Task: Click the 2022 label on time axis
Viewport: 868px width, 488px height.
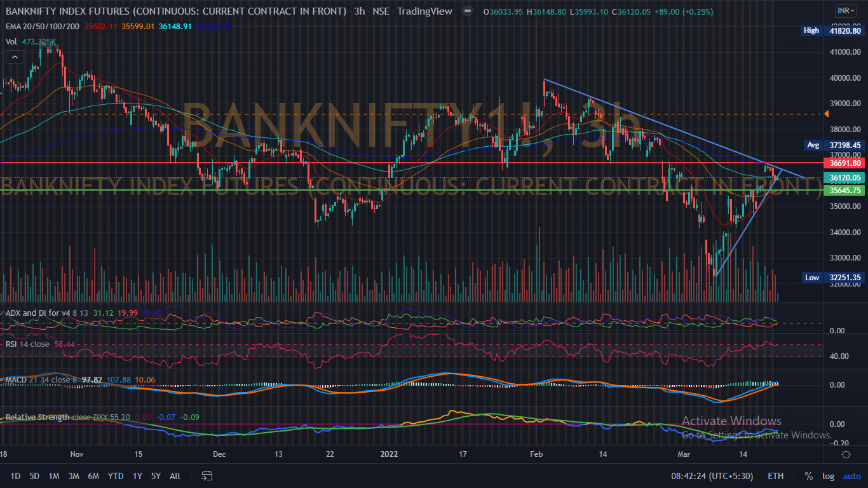Action: tap(388, 454)
